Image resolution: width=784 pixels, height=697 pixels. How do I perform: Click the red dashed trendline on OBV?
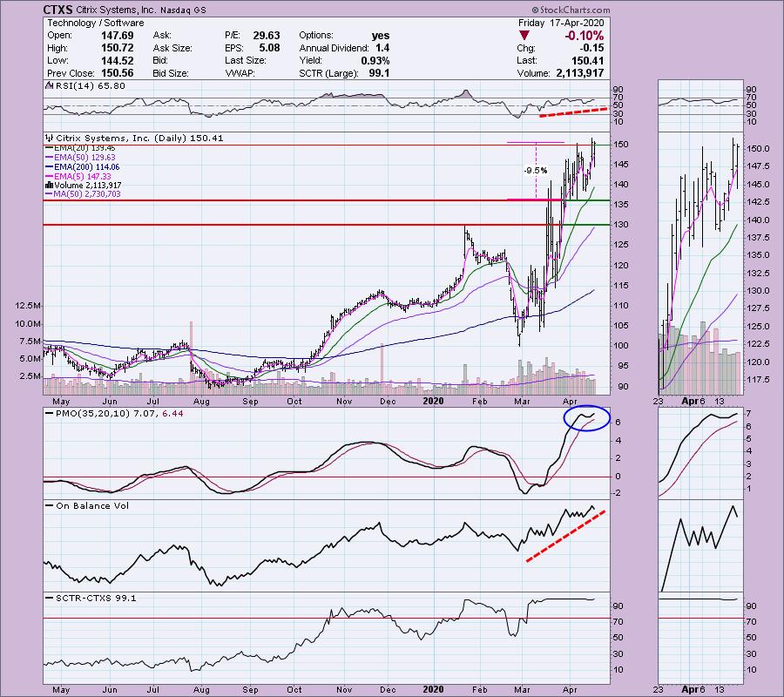coord(566,534)
